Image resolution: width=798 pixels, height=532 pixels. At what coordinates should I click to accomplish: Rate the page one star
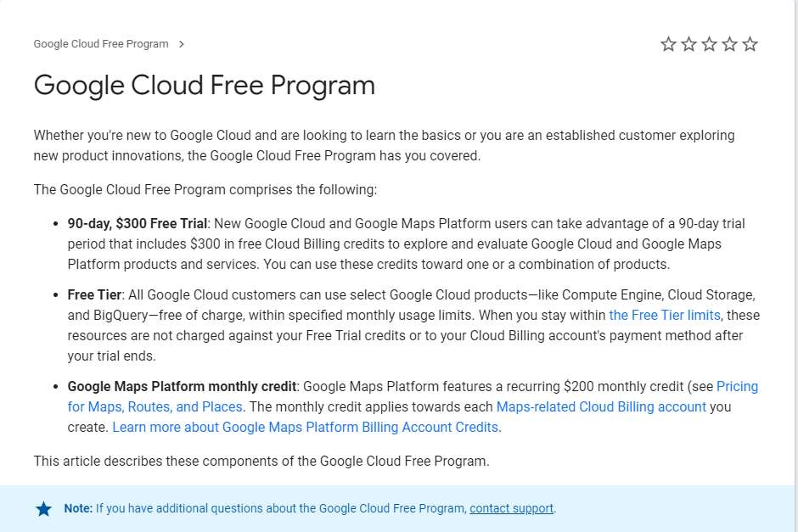[668, 44]
